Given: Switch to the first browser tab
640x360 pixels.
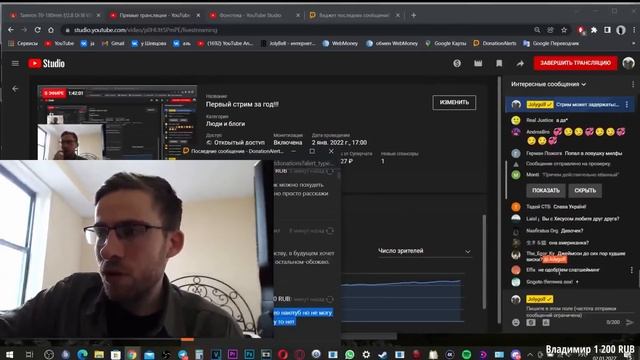Looking at the screenshot, I should click(55, 15).
